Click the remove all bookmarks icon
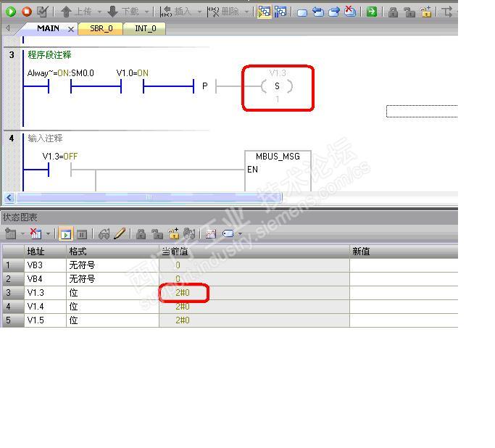 pos(350,12)
